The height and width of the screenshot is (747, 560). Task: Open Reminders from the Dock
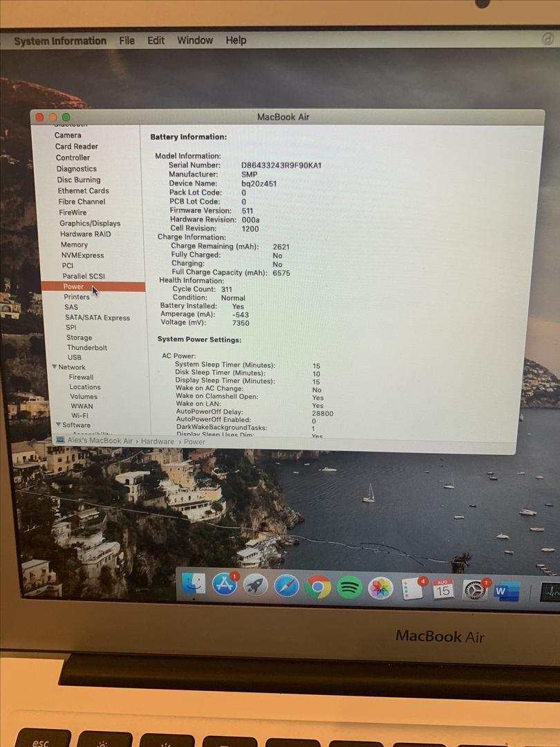[x=412, y=590]
